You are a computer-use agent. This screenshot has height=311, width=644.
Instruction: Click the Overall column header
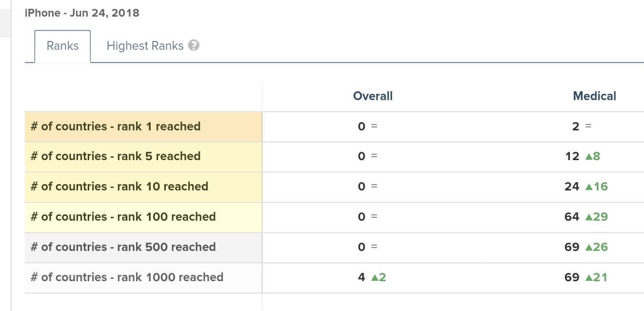point(373,96)
